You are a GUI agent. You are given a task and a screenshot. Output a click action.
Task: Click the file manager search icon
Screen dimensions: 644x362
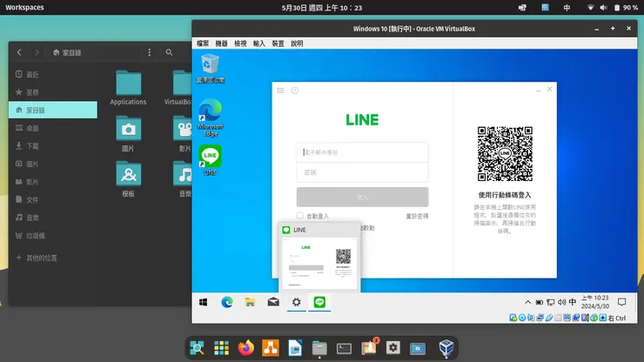169,52
